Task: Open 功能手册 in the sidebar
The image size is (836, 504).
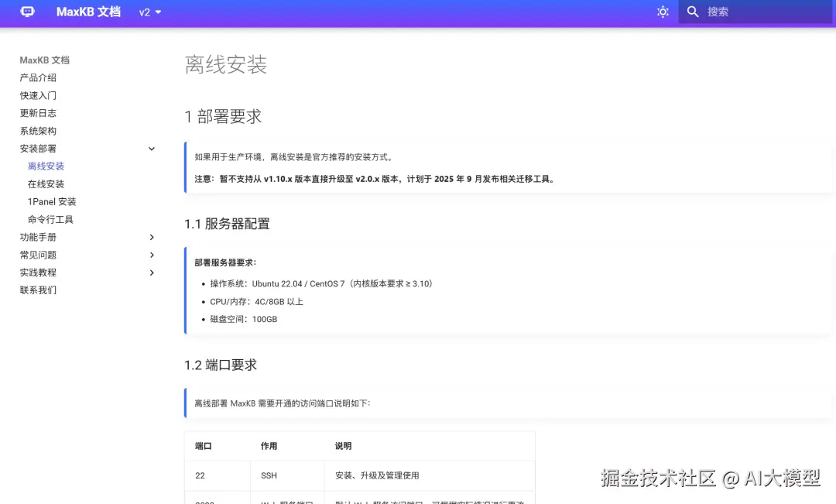Action: [x=38, y=238]
